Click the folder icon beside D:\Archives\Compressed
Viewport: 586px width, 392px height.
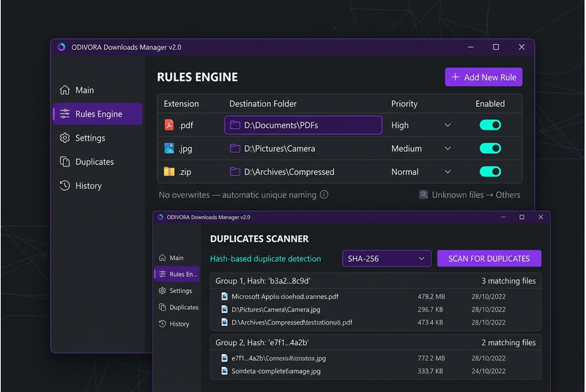[x=234, y=171]
